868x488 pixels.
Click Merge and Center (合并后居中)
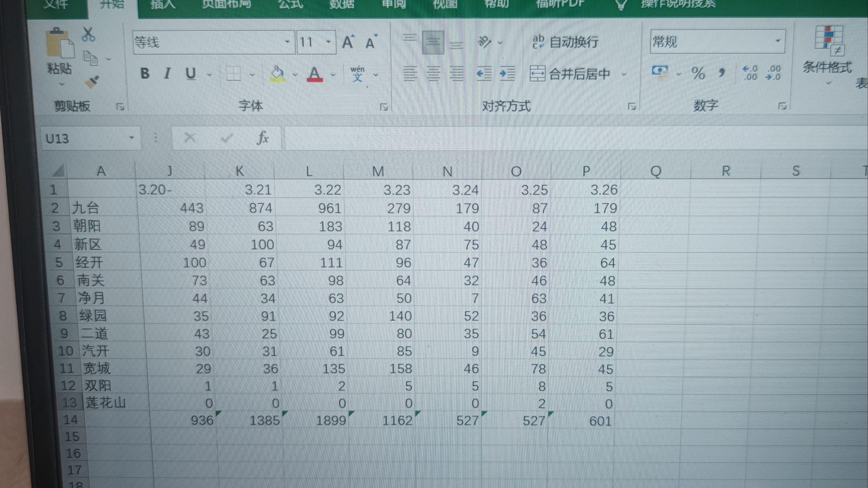tap(570, 74)
